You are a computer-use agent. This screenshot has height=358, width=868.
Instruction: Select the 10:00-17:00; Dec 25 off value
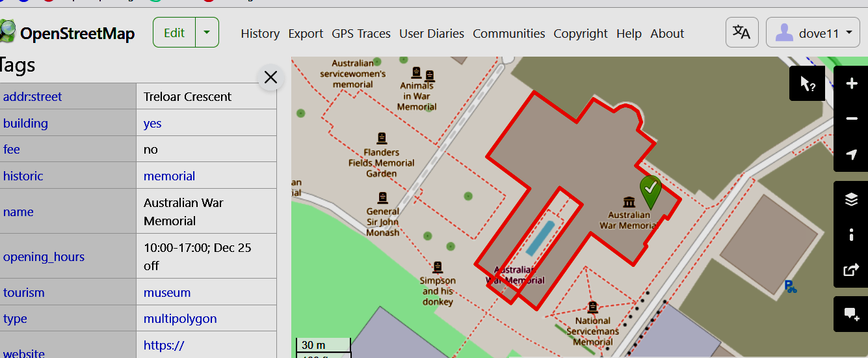(197, 256)
